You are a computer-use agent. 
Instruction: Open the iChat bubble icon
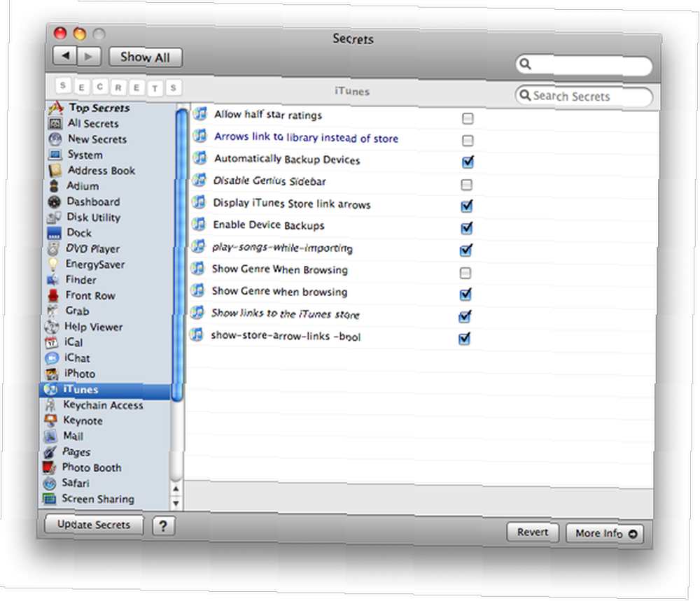coord(52,358)
